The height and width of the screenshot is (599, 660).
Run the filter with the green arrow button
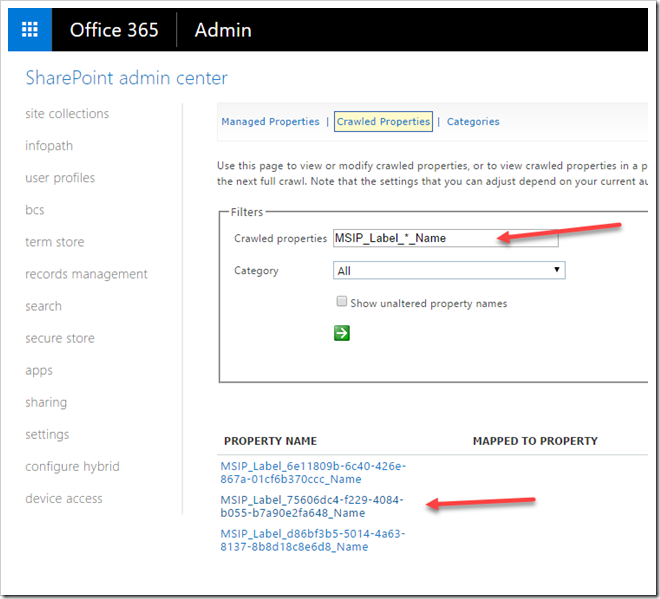pyautogui.click(x=342, y=333)
